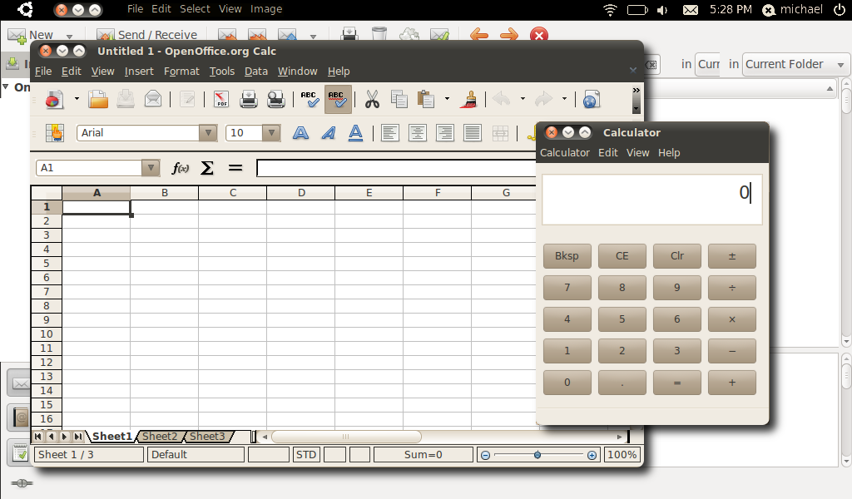Toggle Bold formatting
The image size is (852, 504).
click(x=300, y=133)
